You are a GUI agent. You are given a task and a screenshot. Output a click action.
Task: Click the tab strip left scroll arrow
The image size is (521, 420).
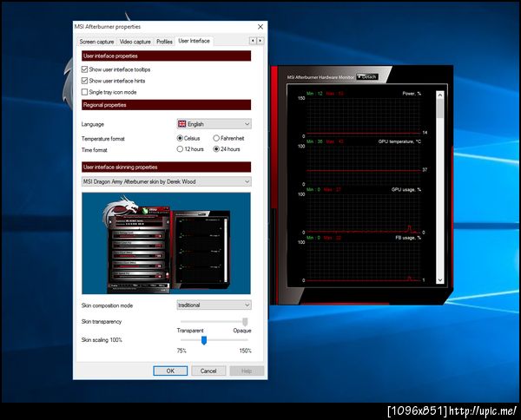(x=253, y=41)
